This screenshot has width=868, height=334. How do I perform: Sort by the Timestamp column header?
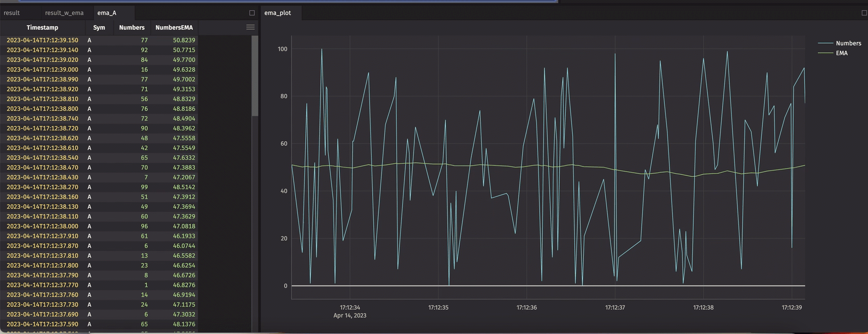[42, 27]
